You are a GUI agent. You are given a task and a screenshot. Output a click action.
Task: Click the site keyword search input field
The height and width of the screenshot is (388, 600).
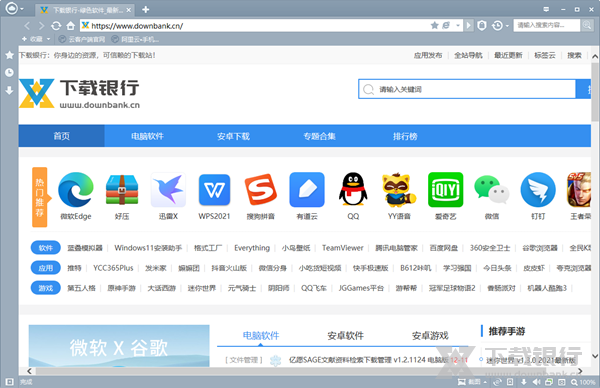(x=467, y=89)
